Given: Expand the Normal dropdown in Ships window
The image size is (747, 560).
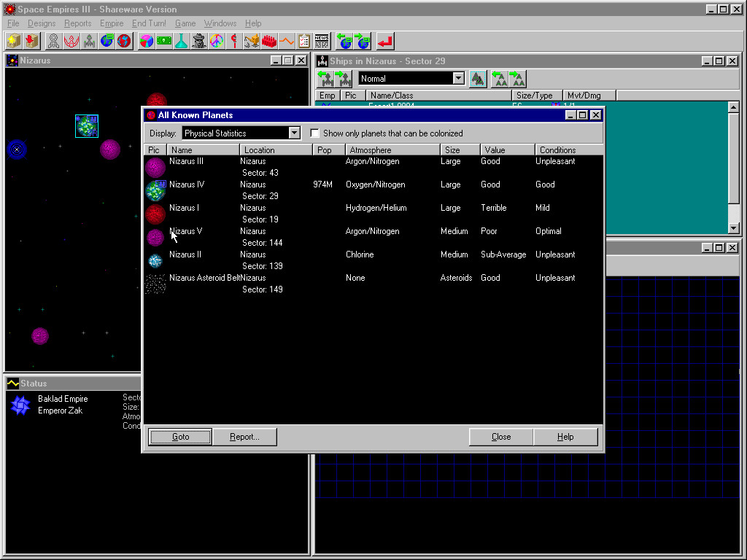Looking at the screenshot, I should tap(458, 79).
